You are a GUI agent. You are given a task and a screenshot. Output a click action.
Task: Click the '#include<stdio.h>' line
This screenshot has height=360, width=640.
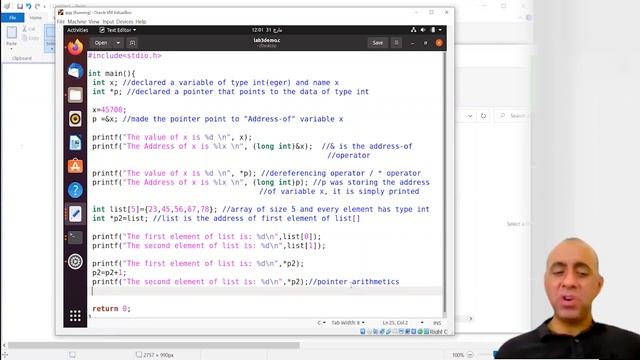125,56
